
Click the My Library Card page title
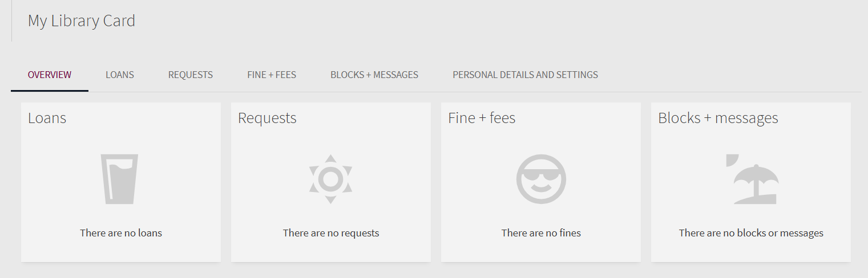coord(82,21)
